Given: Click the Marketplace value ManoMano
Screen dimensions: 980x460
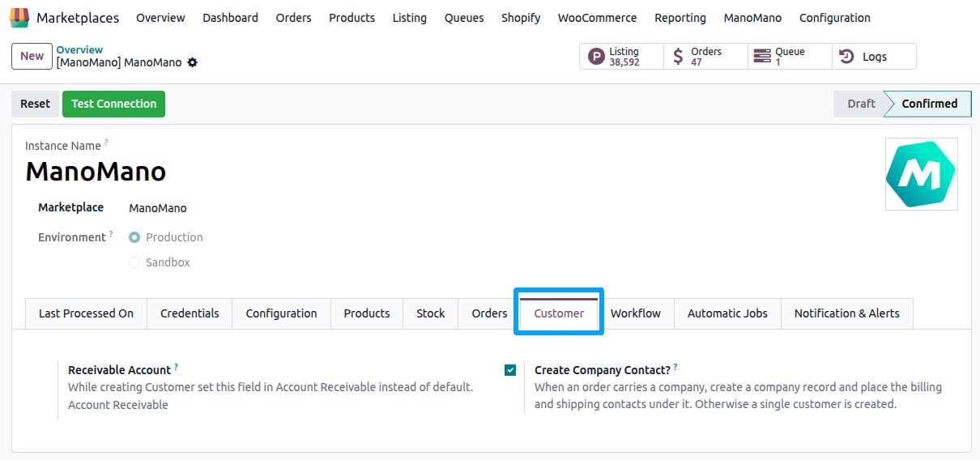Looking at the screenshot, I should point(158,208).
